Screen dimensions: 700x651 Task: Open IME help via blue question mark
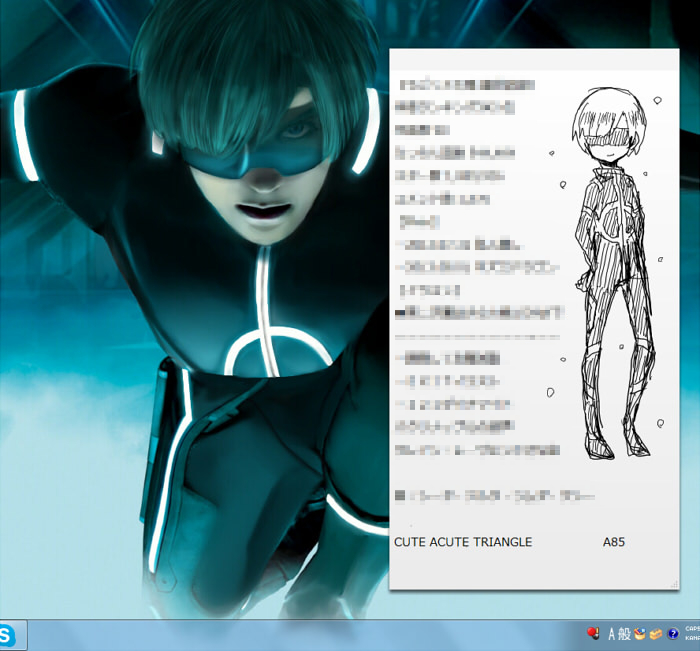point(673,634)
